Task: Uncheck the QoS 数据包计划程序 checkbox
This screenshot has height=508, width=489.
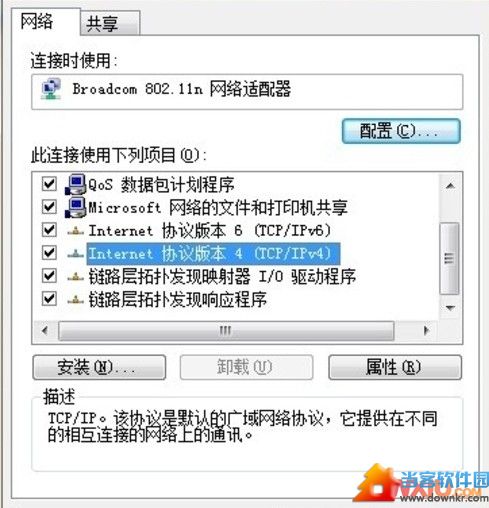Action: point(49,184)
